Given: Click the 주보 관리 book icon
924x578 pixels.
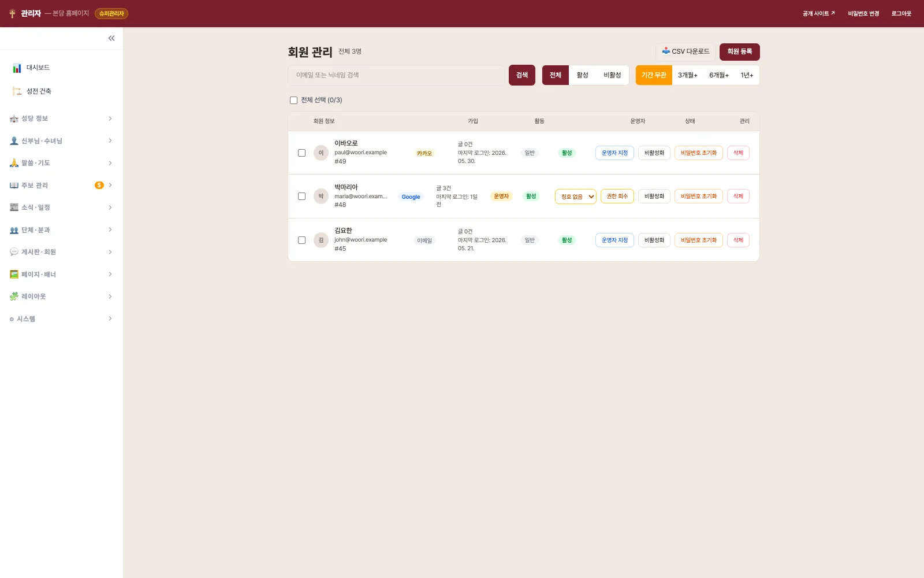Looking at the screenshot, I should (14, 186).
